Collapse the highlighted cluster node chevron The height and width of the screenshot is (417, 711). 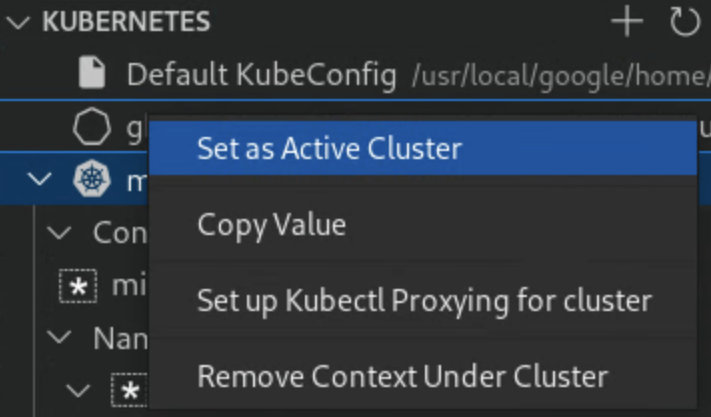pyautogui.click(x=40, y=181)
